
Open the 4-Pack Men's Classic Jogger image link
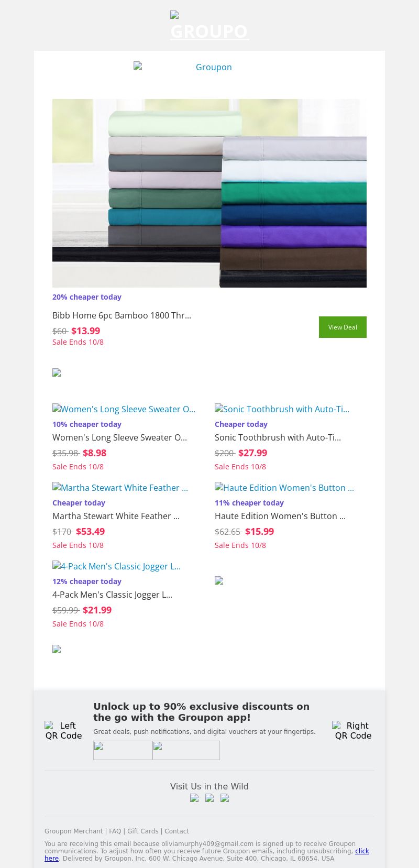pos(116,566)
